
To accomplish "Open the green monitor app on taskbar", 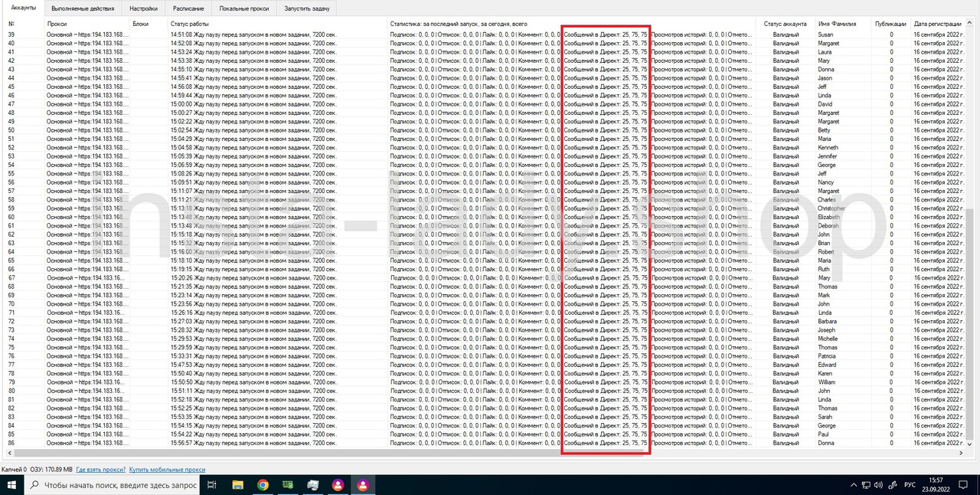I will point(288,484).
